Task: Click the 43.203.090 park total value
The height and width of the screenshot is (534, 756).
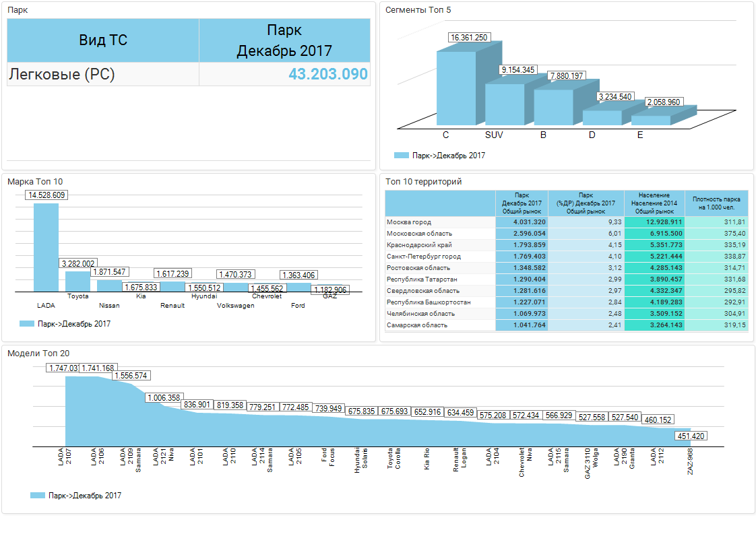Action: coord(328,75)
